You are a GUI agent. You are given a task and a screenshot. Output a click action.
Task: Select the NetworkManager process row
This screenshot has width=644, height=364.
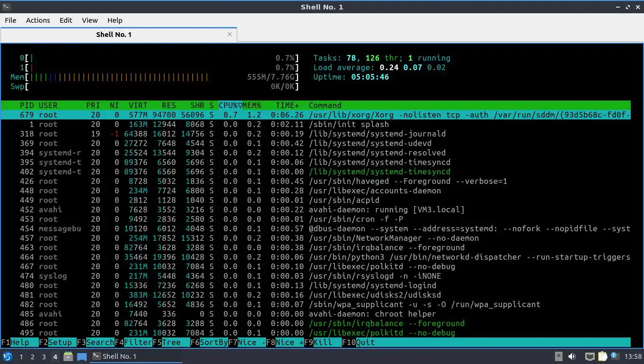(x=315, y=238)
